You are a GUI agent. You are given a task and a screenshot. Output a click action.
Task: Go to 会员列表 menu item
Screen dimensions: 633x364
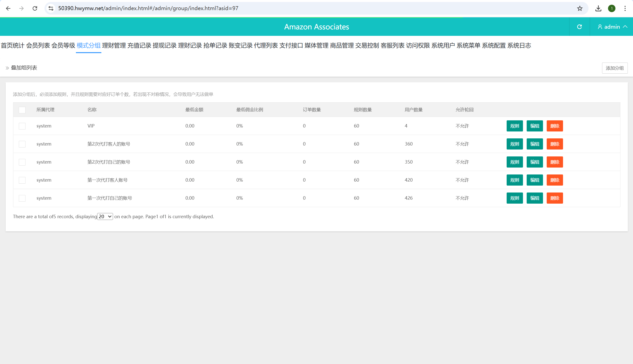tap(38, 45)
